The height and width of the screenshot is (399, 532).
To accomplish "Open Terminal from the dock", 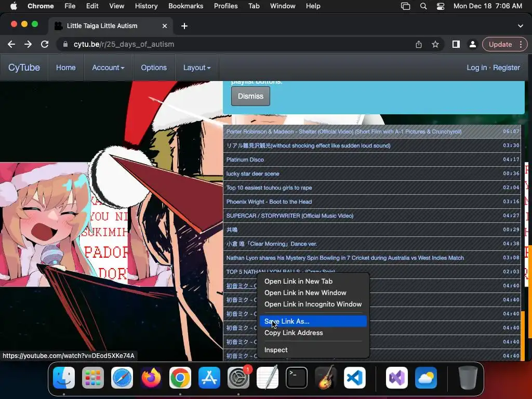I will [x=297, y=378].
